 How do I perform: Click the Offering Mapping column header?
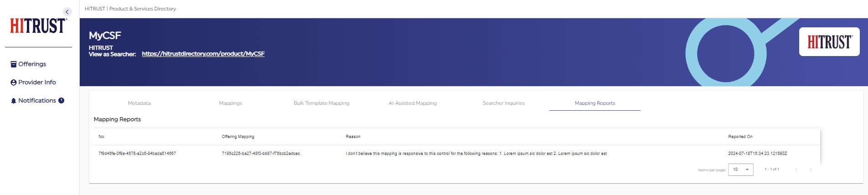(238, 137)
